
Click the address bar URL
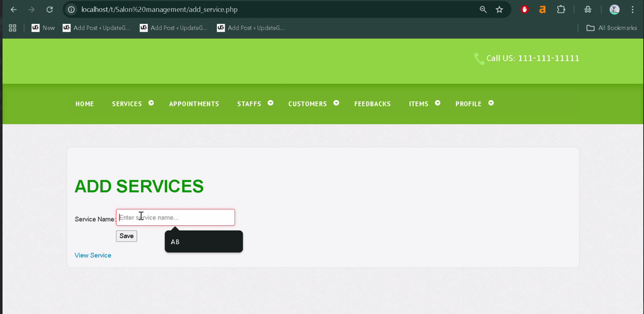point(159,9)
